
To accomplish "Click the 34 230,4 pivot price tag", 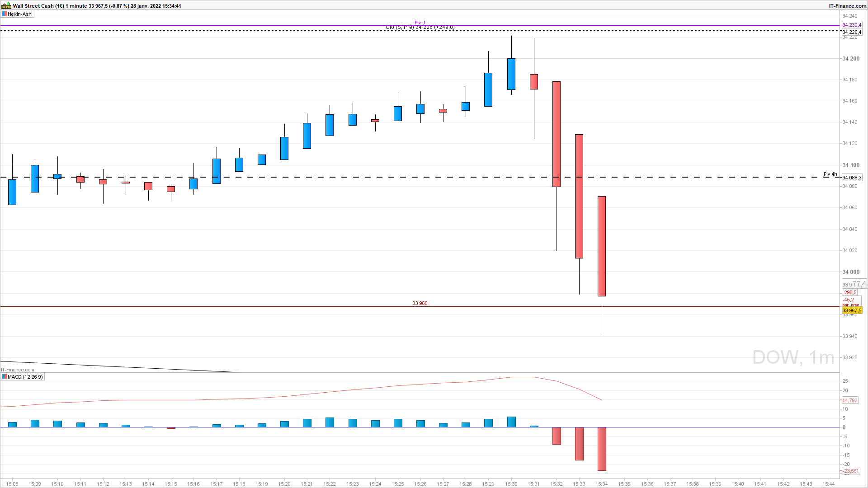I will click(x=852, y=25).
